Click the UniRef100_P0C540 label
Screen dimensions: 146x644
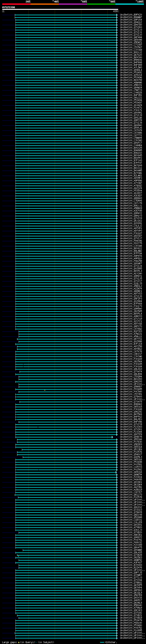[x=131, y=392]
